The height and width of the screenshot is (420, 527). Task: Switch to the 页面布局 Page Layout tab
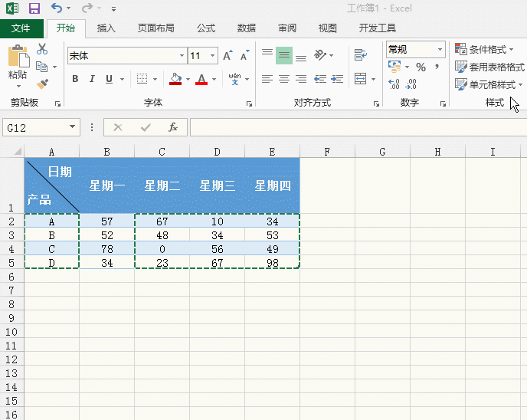point(156,28)
